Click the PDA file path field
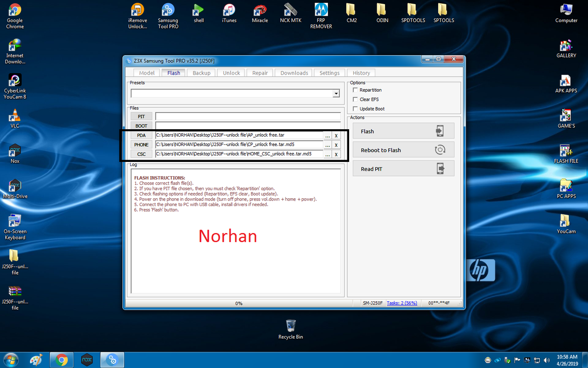 (239, 135)
